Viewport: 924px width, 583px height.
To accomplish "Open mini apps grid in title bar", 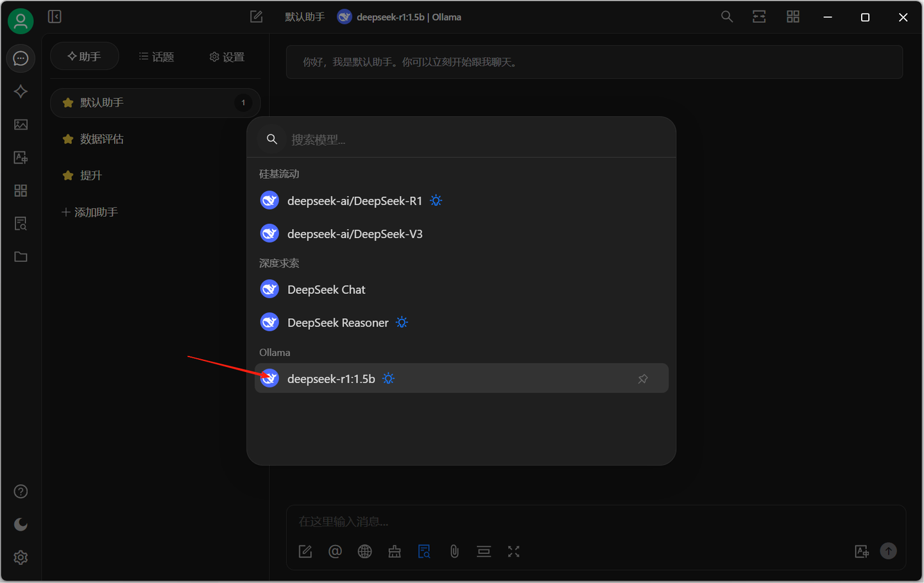I will tap(793, 17).
